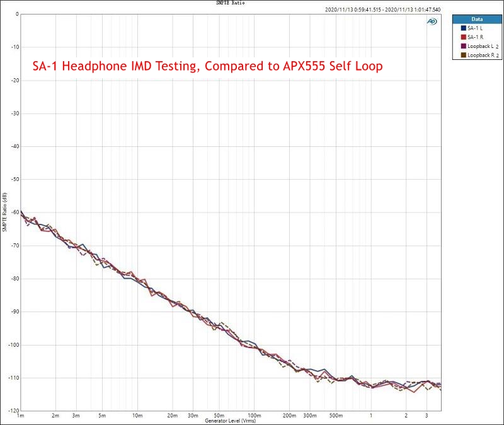
Task: Select the SA-1 R legend entry label
Action: click(476, 37)
